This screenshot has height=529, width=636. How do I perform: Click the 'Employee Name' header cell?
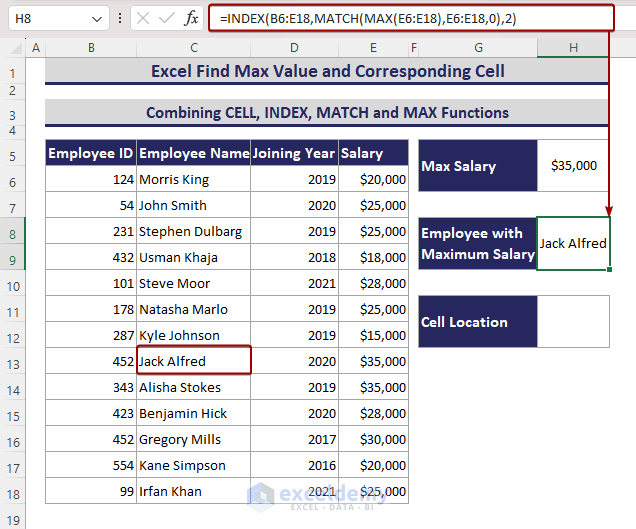pos(194,153)
